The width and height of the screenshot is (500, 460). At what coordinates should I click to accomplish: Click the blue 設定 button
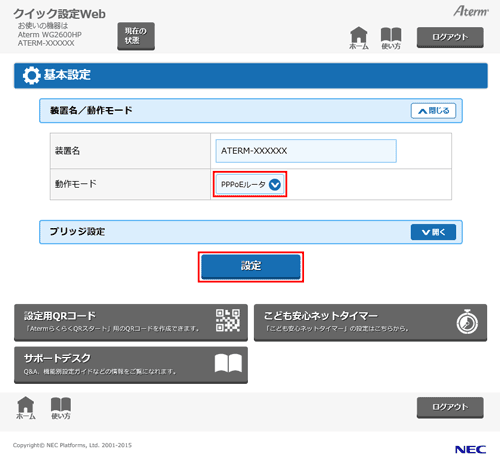pos(251,266)
